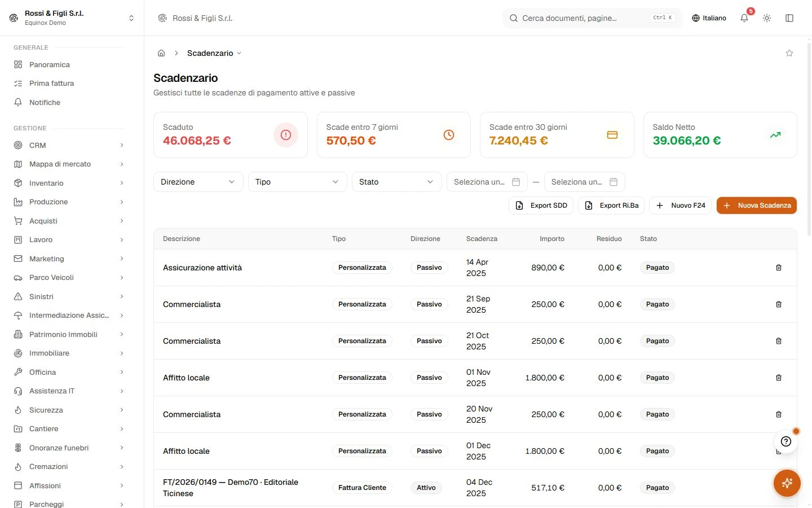Click the Importo column header
The height and width of the screenshot is (508, 812).
tap(552, 239)
